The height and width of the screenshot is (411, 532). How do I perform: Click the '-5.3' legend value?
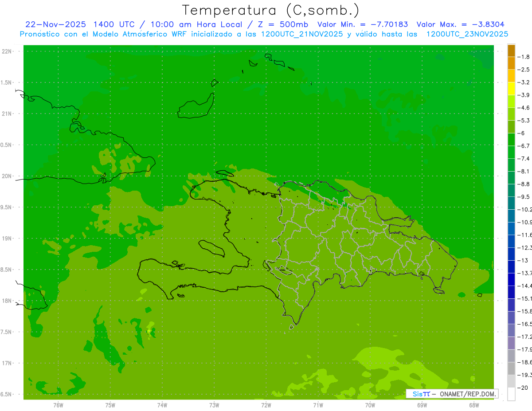[524, 121]
